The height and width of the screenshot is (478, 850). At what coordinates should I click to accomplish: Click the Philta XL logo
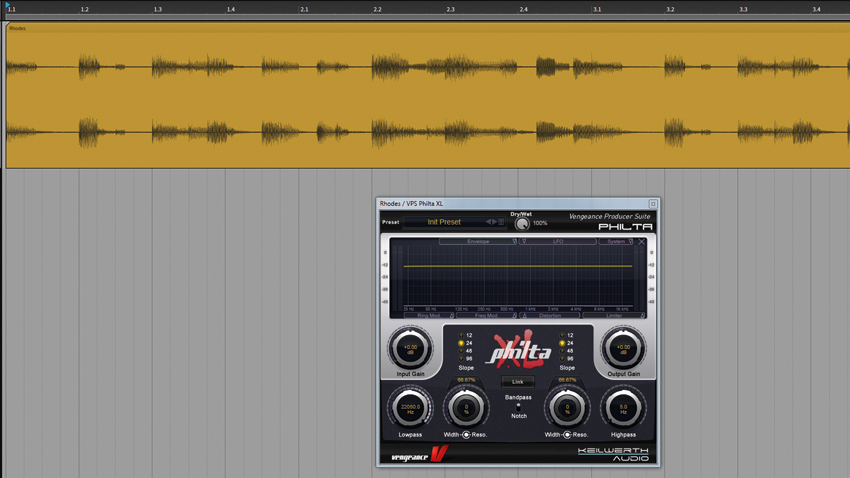pos(519,350)
